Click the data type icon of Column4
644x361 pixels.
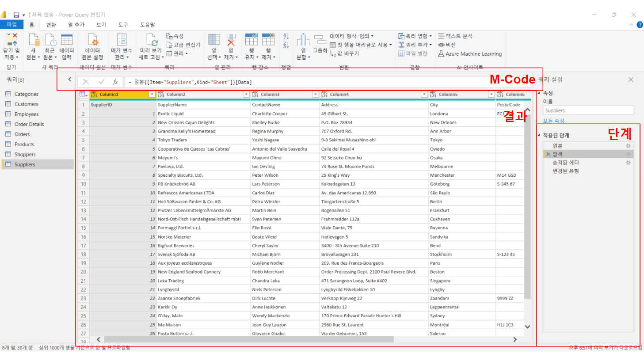tap(324, 94)
